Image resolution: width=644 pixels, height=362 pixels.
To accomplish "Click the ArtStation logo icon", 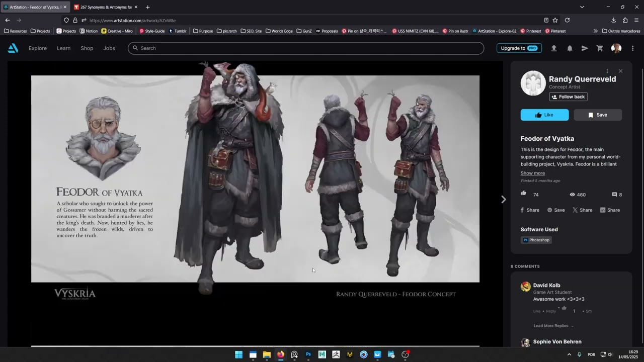I will point(13,48).
